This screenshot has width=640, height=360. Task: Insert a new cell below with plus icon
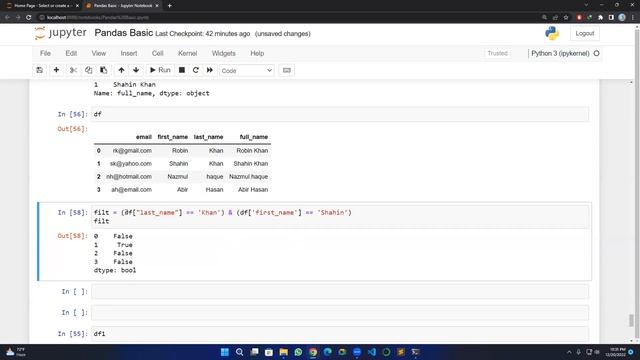56,70
